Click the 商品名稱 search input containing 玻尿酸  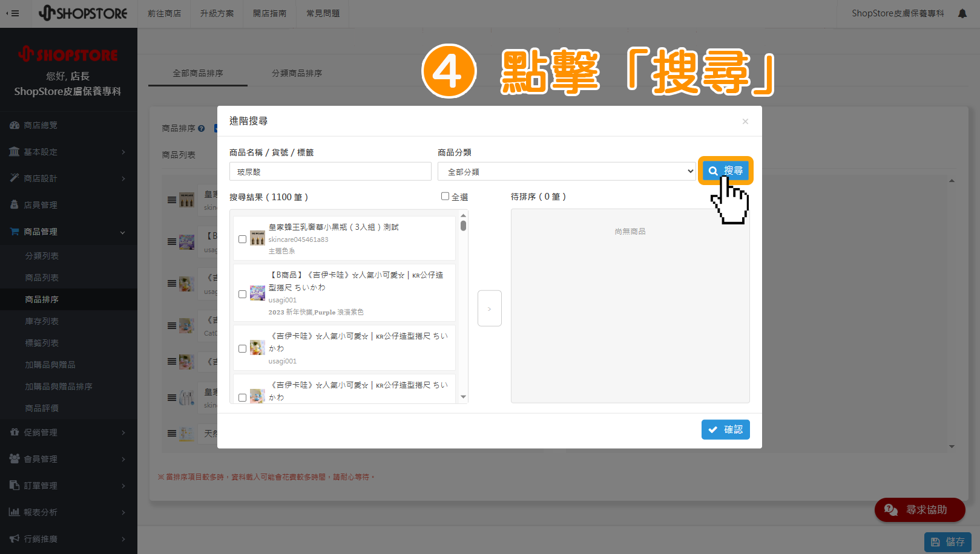[x=331, y=172]
